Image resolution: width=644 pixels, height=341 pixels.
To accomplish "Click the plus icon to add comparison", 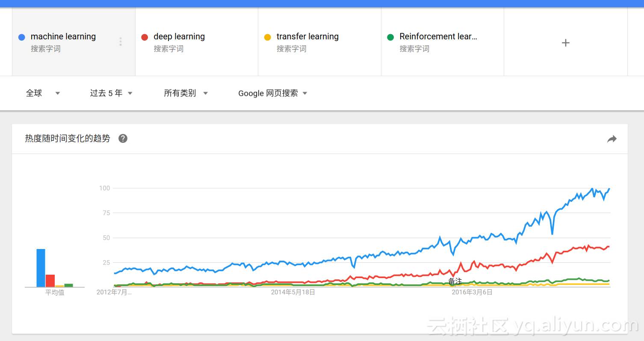I will tap(565, 43).
